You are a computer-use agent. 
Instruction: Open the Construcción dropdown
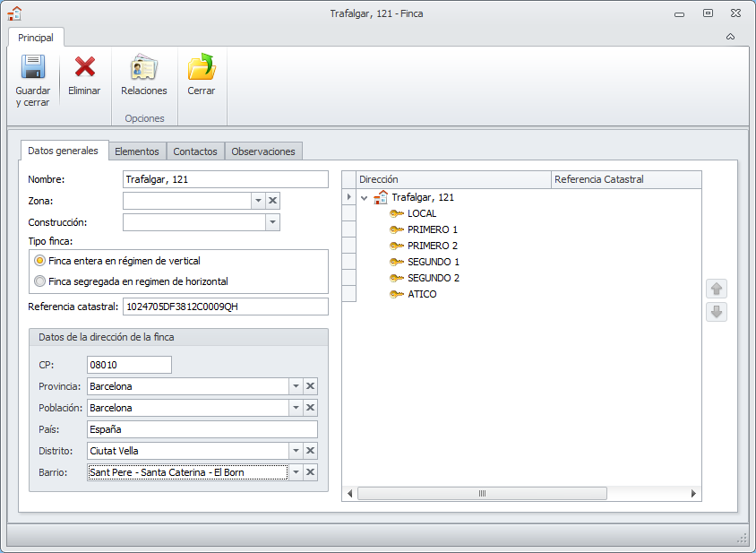(x=272, y=222)
